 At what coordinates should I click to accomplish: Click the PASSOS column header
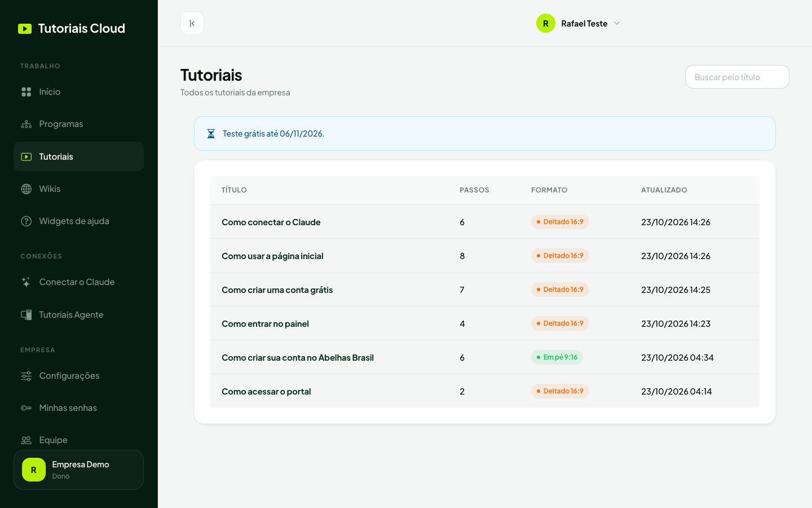coord(474,190)
